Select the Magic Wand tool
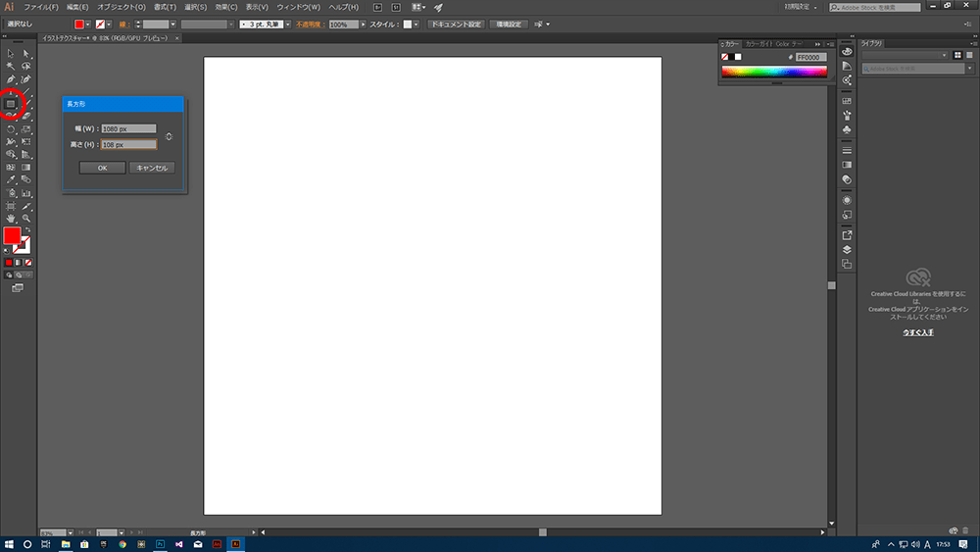Viewport: 980px width, 552px height. (11, 66)
